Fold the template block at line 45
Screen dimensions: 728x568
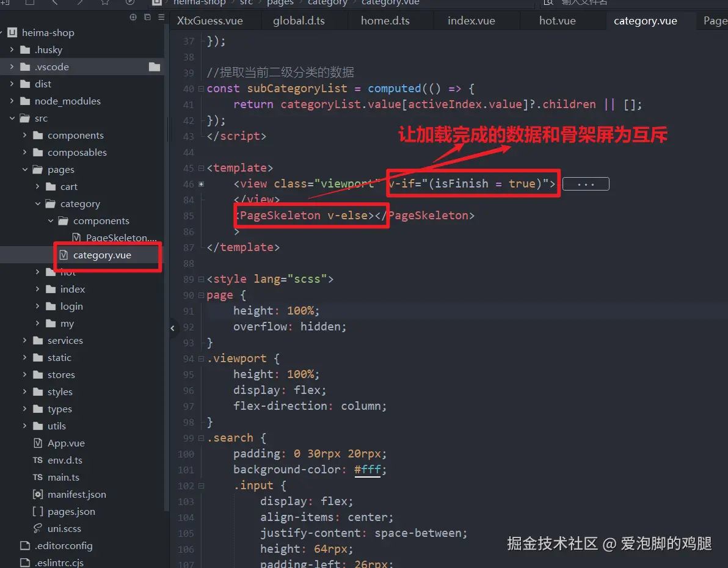(x=201, y=168)
